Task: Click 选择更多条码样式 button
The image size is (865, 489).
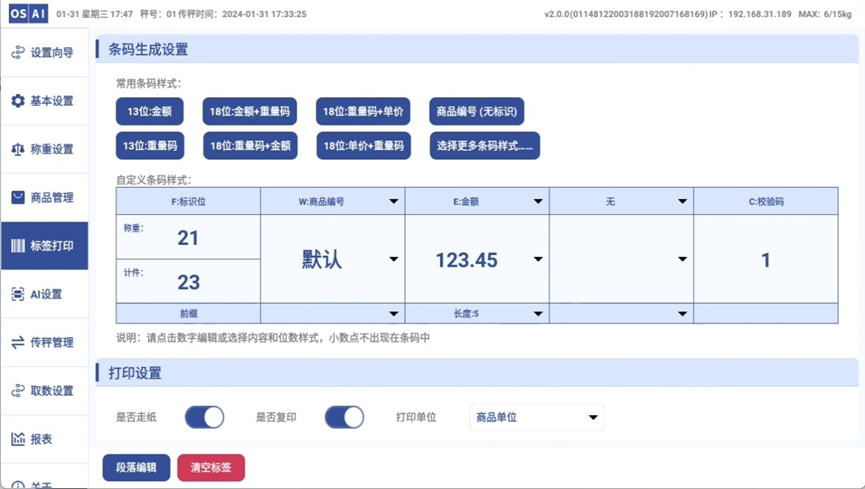Action: [485, 146]
